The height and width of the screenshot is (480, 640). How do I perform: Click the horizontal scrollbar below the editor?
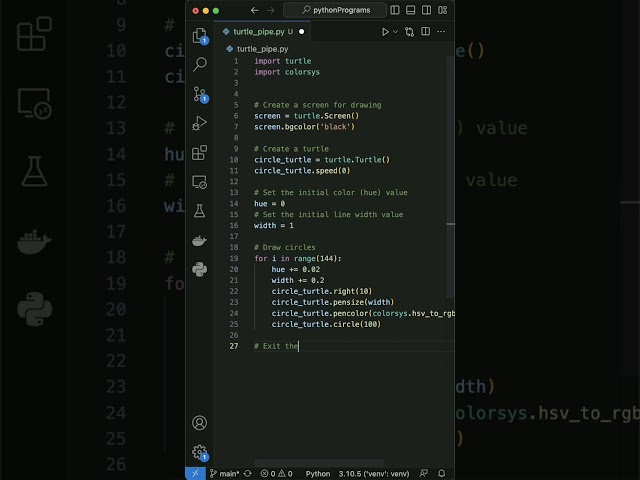(x=319, y=463)
